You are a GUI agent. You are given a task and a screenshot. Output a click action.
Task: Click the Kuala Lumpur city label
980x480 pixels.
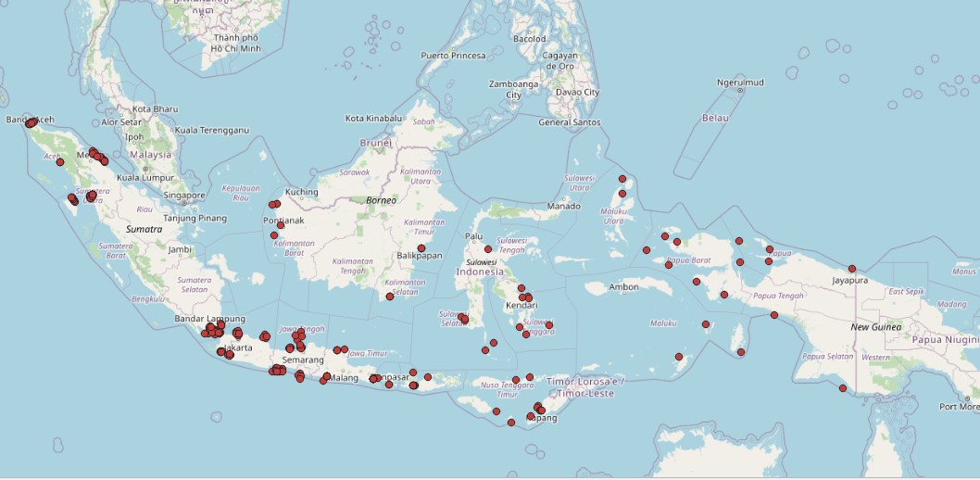pyautogui.click(x=145, y=177)
